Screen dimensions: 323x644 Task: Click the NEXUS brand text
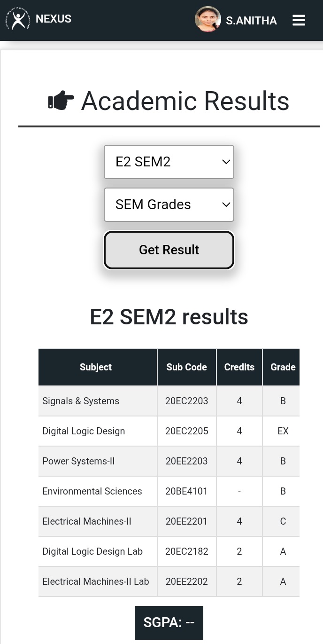pos(54,19)
